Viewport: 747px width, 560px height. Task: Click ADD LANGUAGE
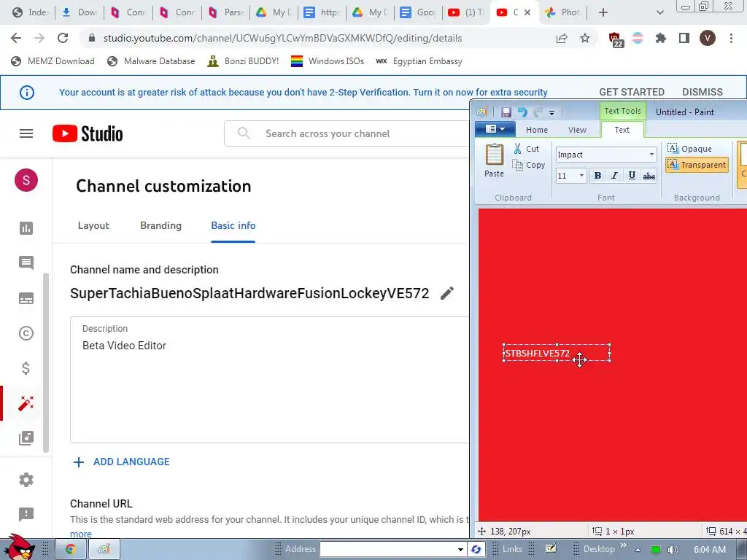click(122, 462)
